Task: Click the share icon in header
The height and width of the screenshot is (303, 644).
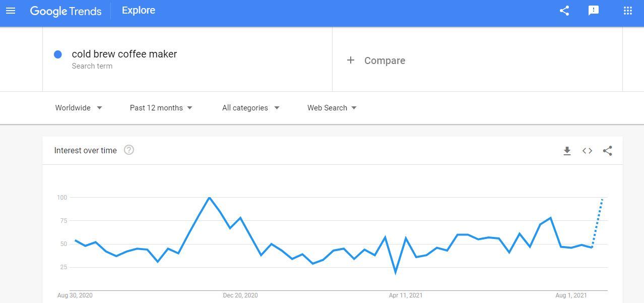Action: [x=564, y=11]
